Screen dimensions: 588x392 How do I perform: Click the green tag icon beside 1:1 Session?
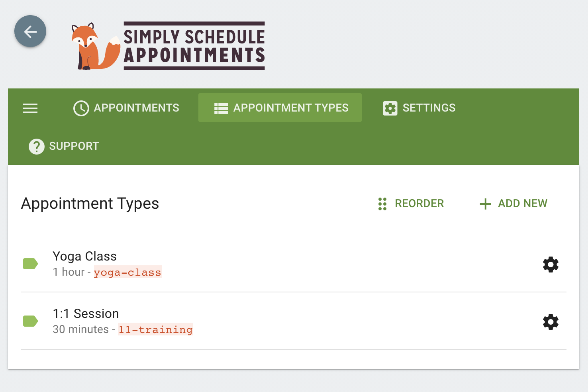pyautogui.click(x=31, y=321)
